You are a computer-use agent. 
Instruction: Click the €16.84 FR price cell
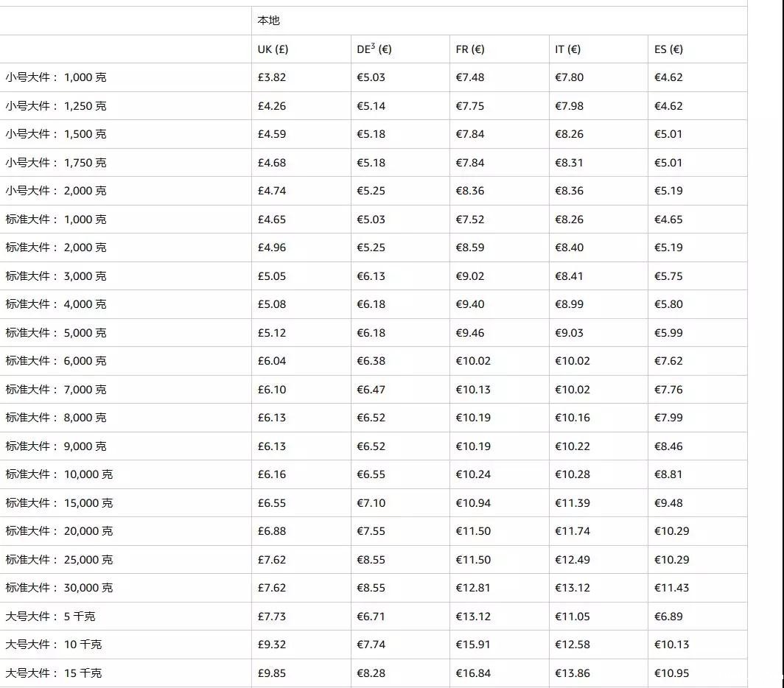pyautogui.click(x=473, y=673)
